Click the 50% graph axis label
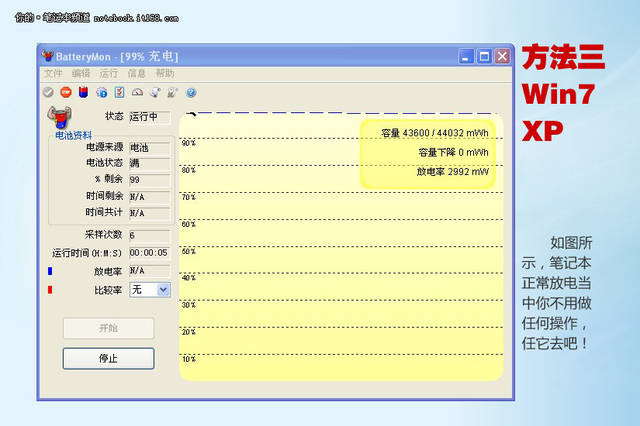 [189, 251]
